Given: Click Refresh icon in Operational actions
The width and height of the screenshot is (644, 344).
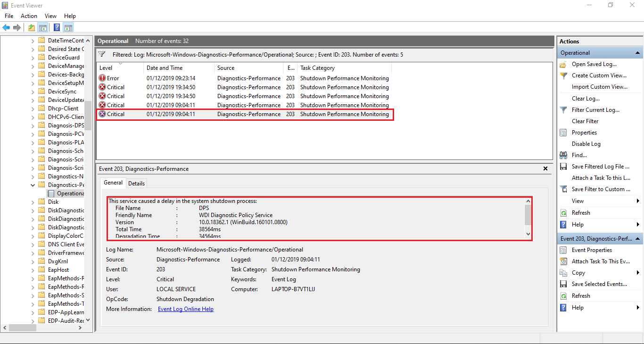Looking at the screenshot, I should point(563,213).
